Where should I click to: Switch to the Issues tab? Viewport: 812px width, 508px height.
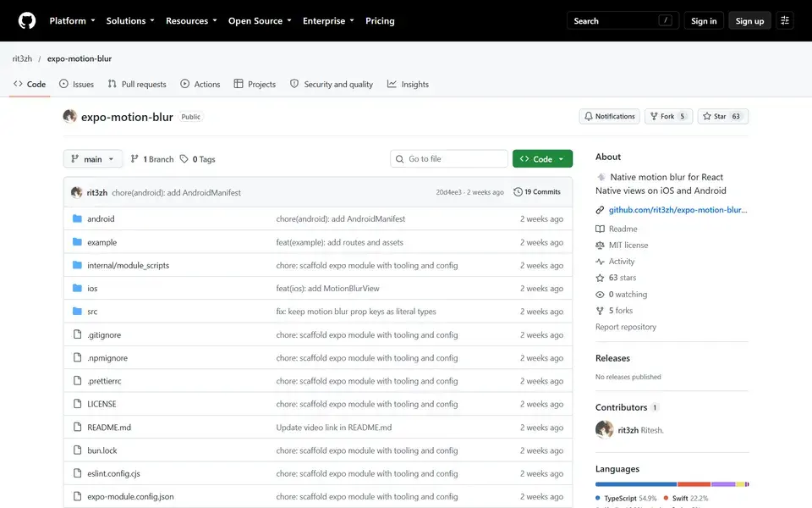click(x=77, y=84)
